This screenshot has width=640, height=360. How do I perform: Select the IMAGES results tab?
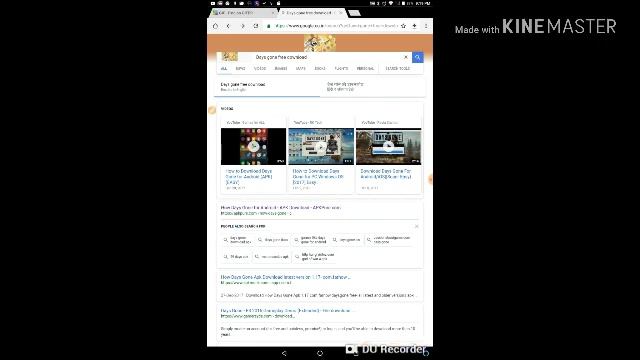281,69
